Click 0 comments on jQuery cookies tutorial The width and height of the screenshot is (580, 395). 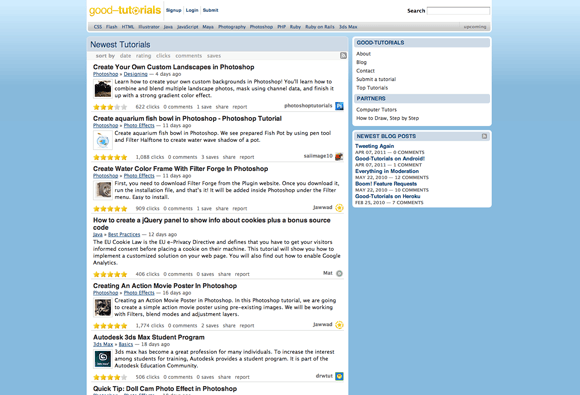point(178,274)
